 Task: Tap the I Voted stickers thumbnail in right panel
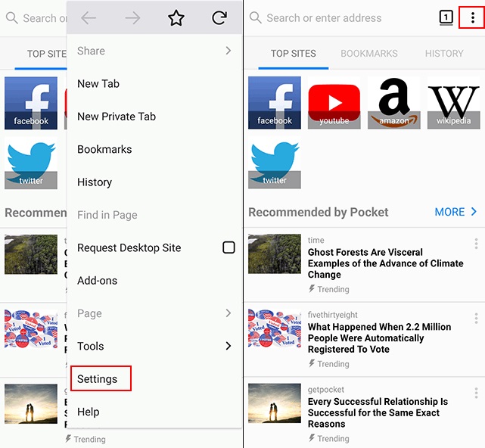click(x=275, y=328)
